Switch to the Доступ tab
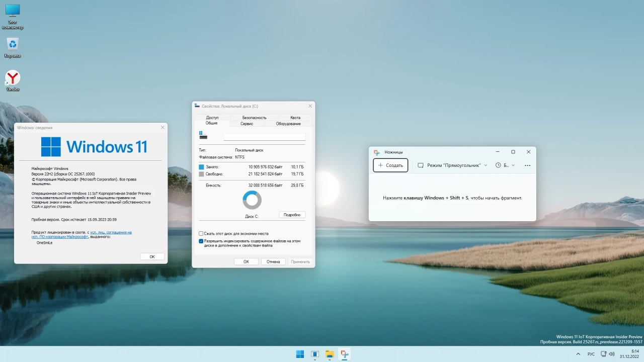Image resolution: width=644 pixels, height=362 pixels. pos(212,118)
